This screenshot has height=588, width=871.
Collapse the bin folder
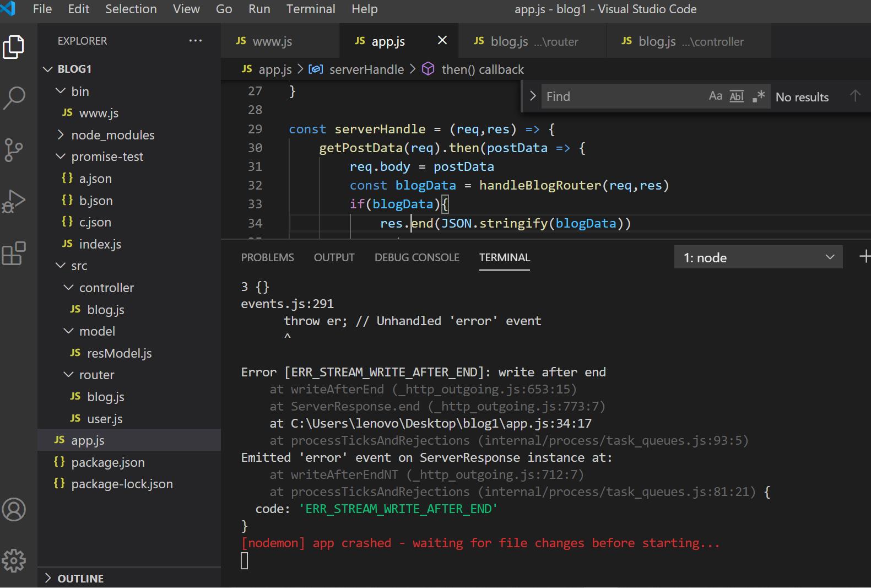[61, 91]
